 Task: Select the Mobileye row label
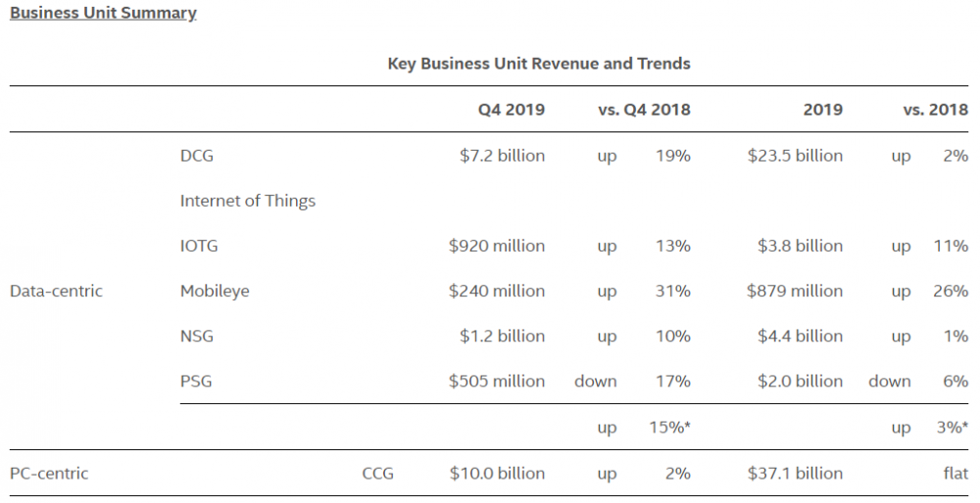pos(215,291)
